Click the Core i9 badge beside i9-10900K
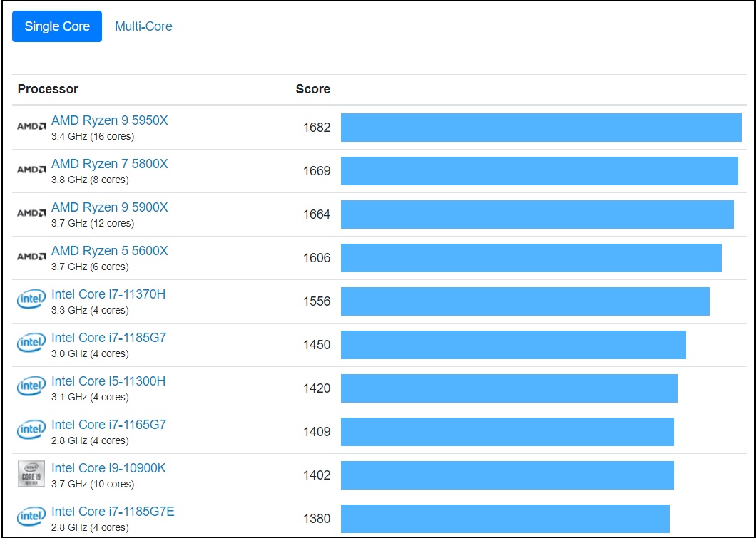 tap(31, 474)
